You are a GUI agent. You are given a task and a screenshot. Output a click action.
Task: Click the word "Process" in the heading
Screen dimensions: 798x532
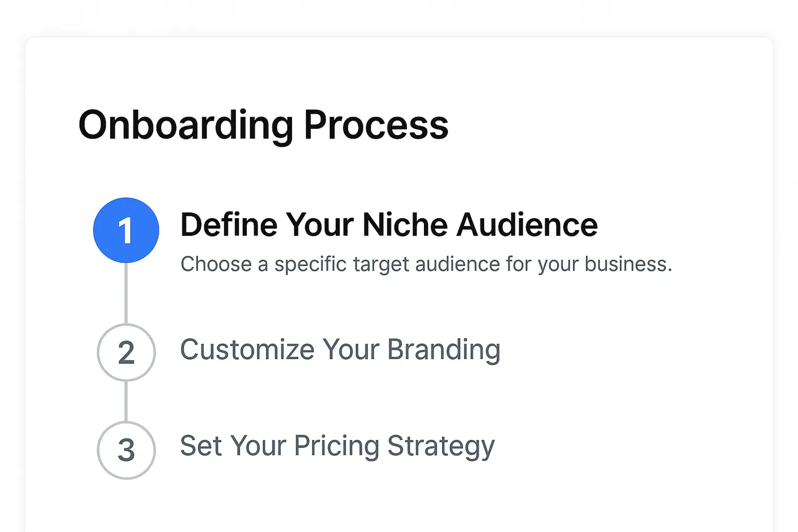(x=376, y=126)
